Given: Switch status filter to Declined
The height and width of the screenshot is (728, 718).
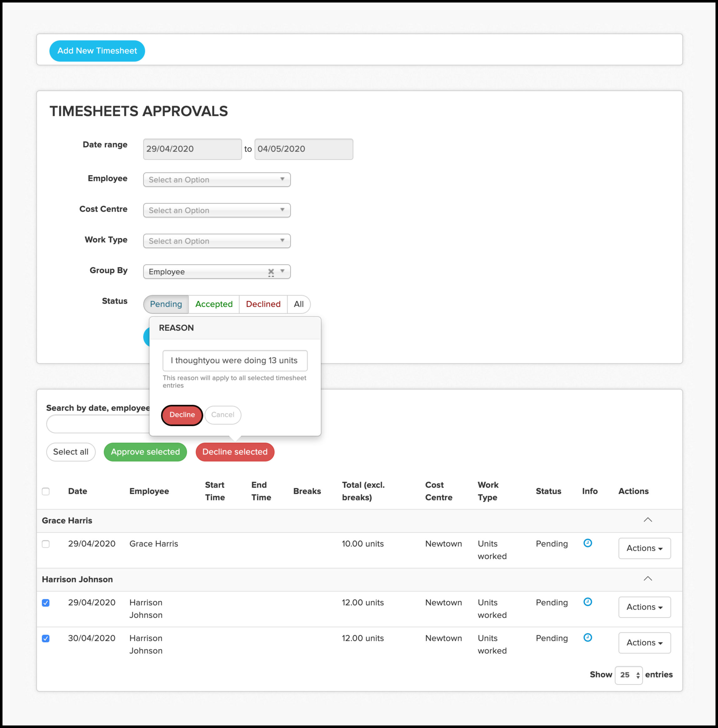Looking at the screenshot, I should pyautogui.click(x=263, y=304).
